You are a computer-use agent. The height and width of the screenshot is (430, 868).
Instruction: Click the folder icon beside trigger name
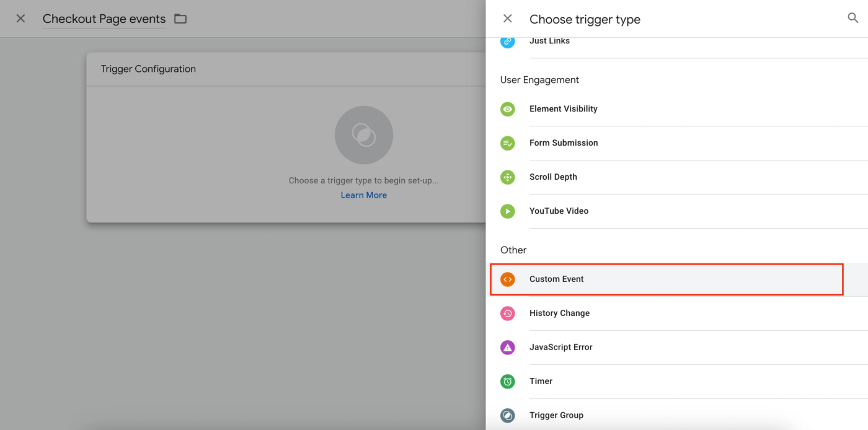click(x=180, y=19)
